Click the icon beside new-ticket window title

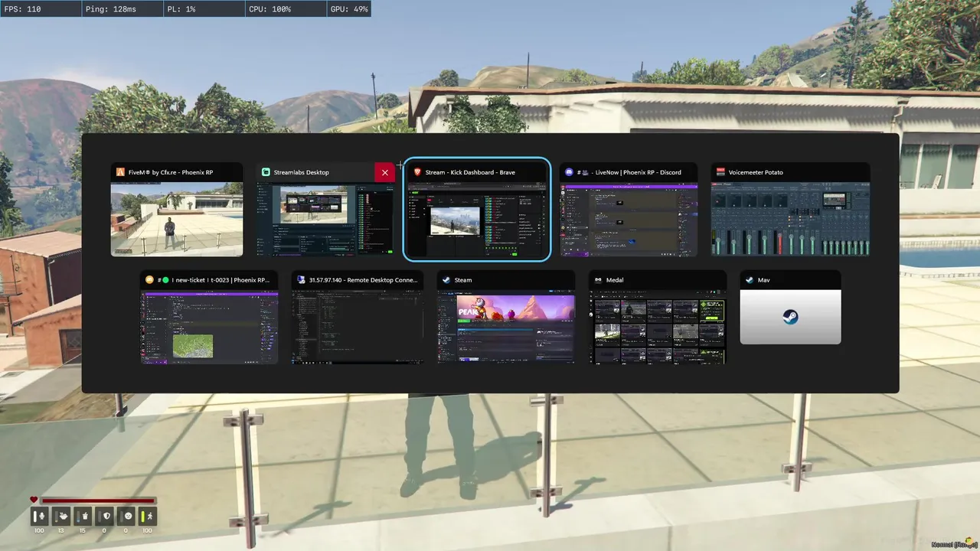[149, 280]
